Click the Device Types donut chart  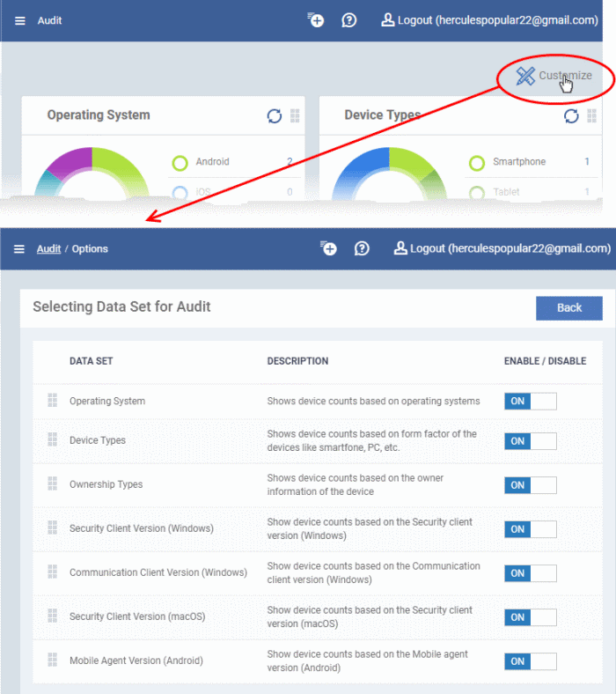[389, 173]
